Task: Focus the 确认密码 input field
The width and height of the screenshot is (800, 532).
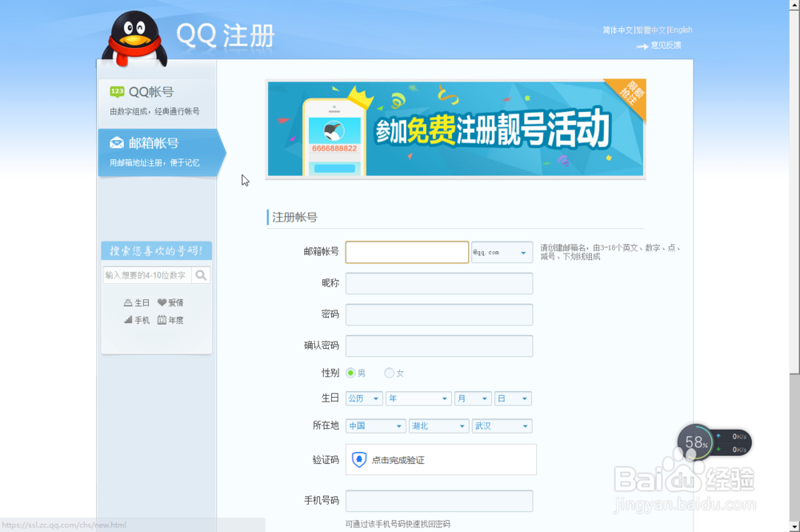Action: click(x=439, y=346)
